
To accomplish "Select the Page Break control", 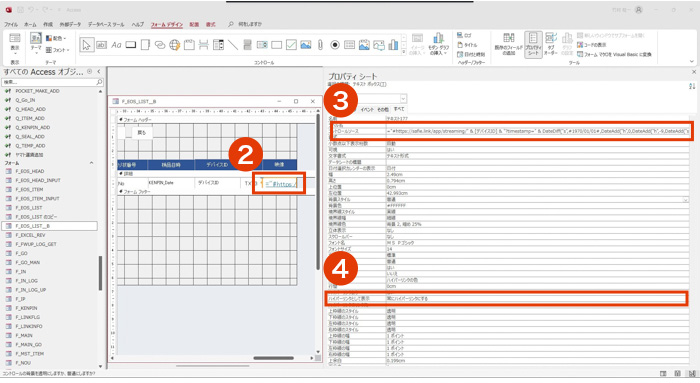I will 204,45.
